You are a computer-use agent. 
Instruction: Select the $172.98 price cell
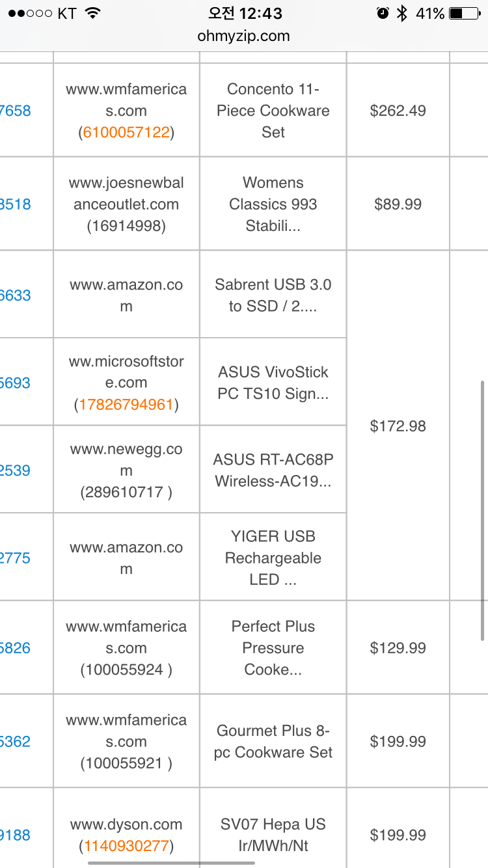(398, 426)
